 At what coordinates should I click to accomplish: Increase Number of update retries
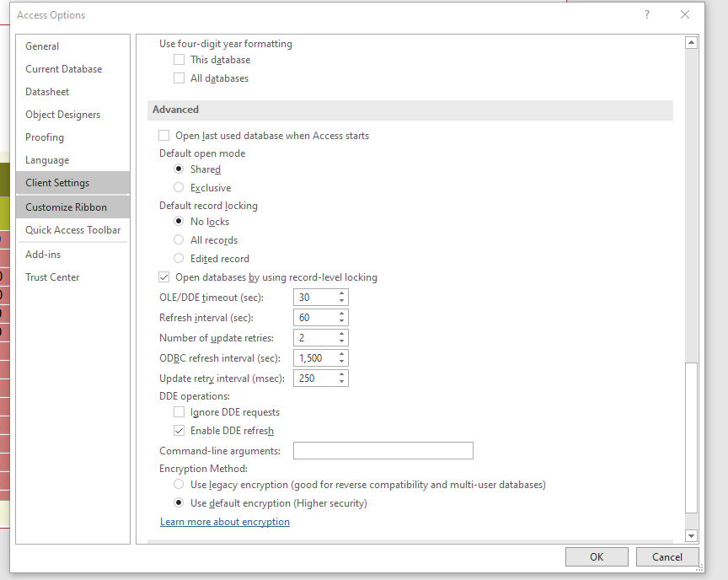coord(342,334)
